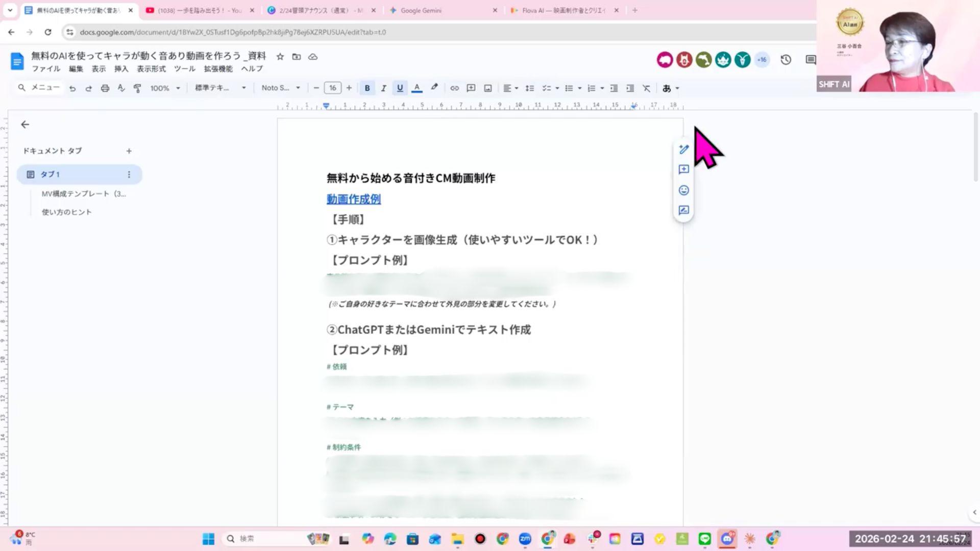Viewport: 980px width, 551px height.
Task: Toggle underline formatting
Action: click(400, 88)
